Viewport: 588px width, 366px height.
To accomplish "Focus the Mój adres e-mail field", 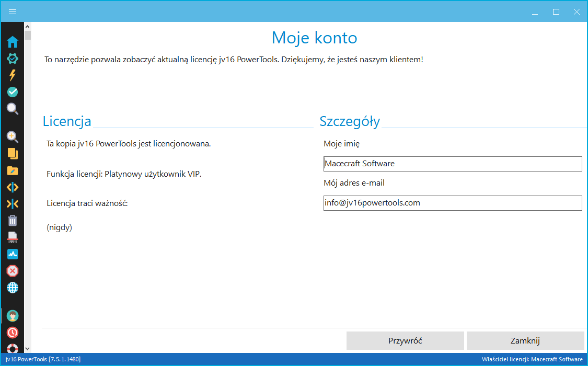I will (453, 203).
